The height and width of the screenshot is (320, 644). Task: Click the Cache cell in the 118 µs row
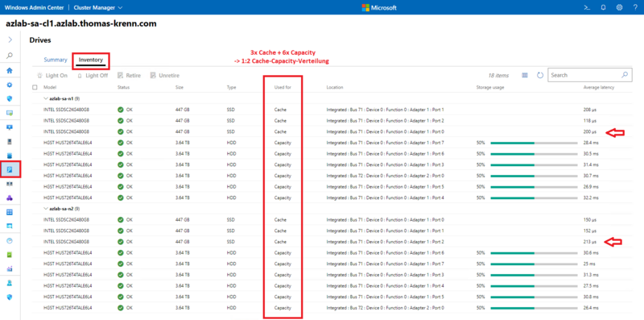[x=280, y=121]
